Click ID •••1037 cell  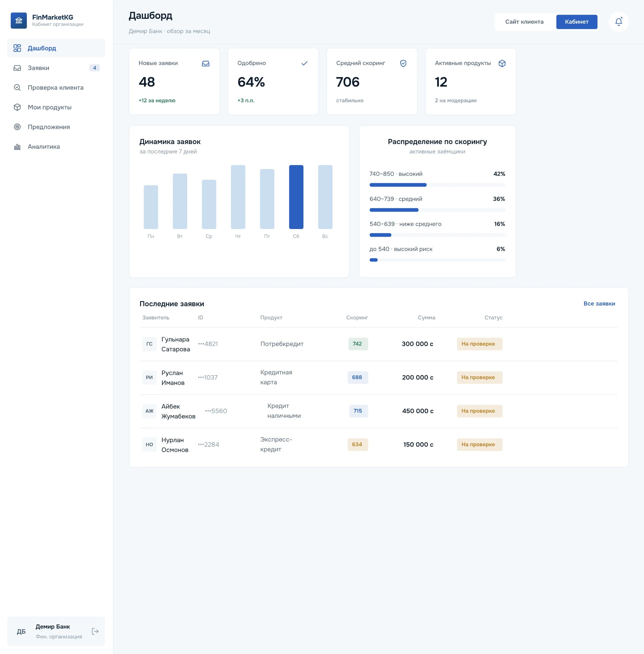pos(208,377)
